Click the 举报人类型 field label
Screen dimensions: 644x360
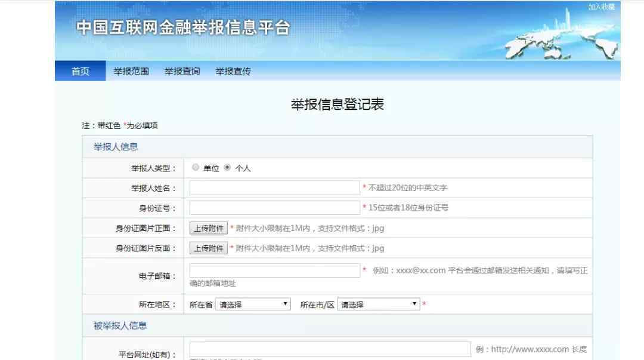tap(154, 168)
